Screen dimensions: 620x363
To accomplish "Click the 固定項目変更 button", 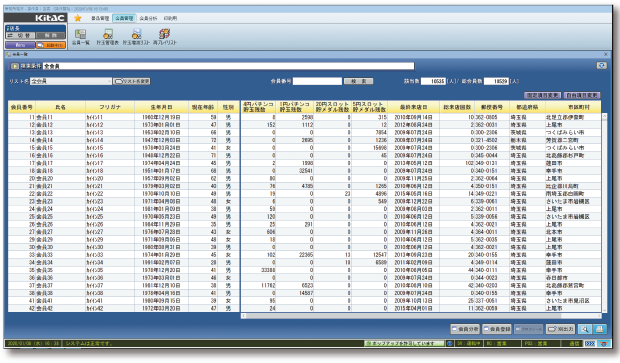I will tap(542, 95).
